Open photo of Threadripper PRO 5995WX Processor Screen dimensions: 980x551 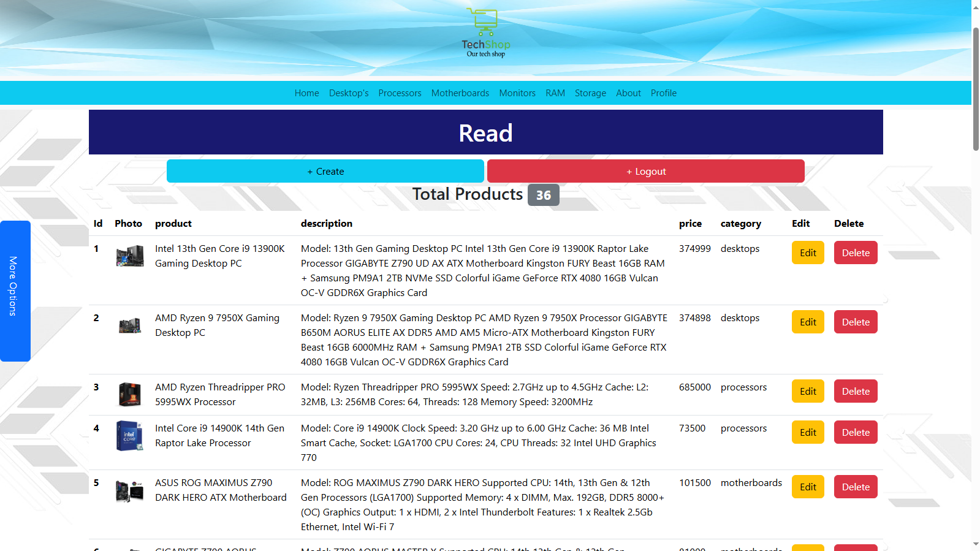(130, 394)
